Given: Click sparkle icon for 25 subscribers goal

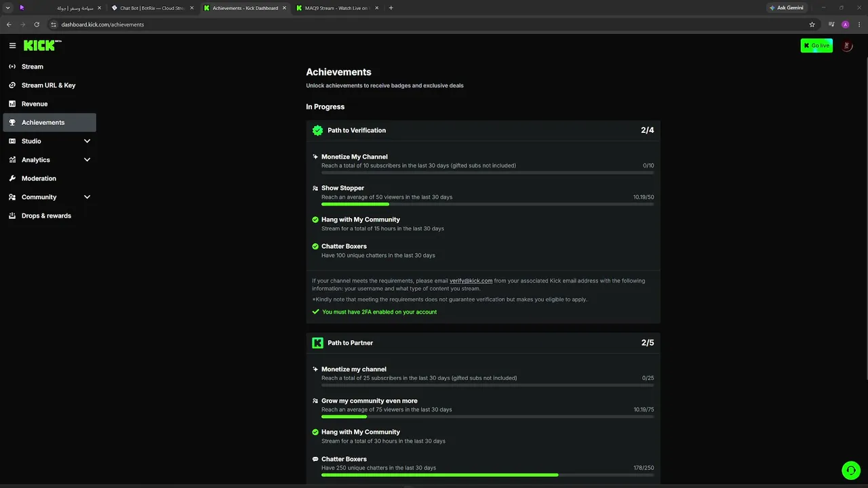Looking at the screenshot, I should pos(315,369).
